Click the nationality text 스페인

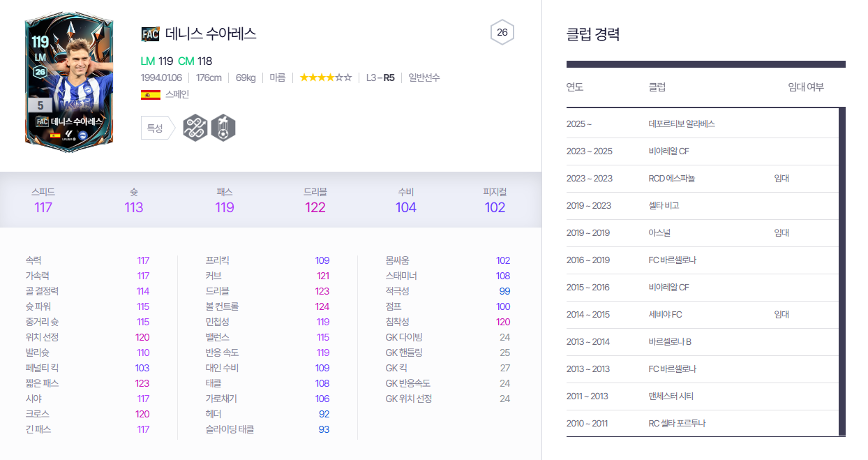[x=177, y=94]
